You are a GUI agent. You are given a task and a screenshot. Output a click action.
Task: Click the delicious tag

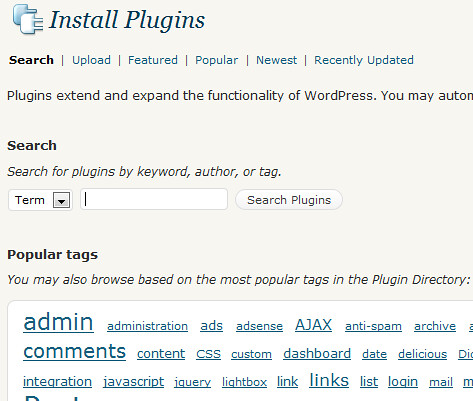coord(422,354)
